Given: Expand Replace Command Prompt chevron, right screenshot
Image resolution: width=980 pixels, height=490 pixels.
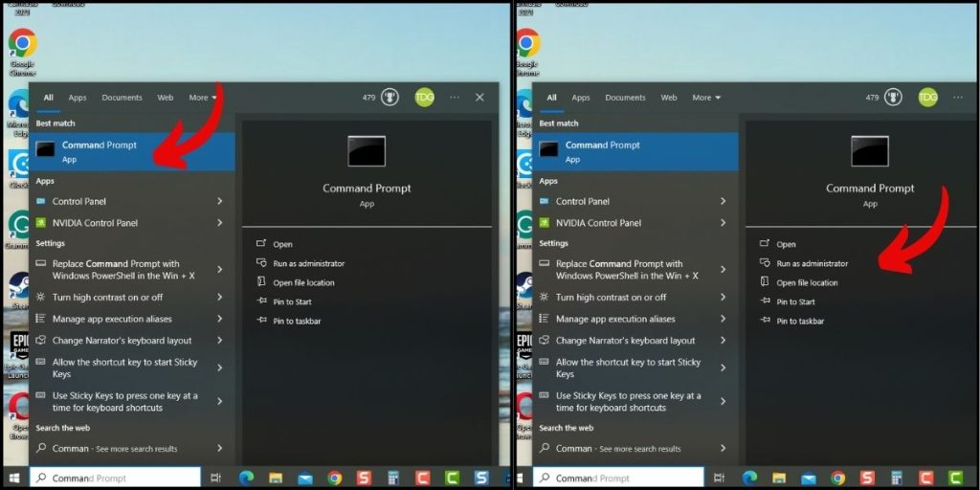Looking at the screenshot, I should pos(724,269).
